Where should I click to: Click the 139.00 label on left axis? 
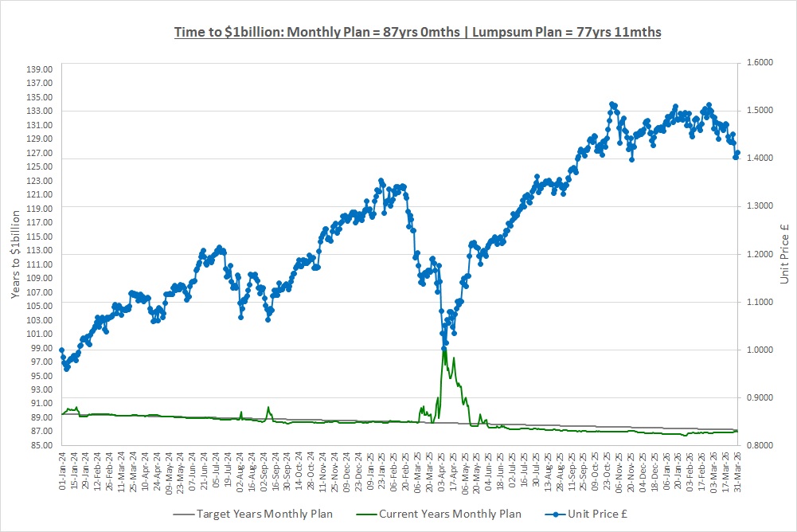39,70
